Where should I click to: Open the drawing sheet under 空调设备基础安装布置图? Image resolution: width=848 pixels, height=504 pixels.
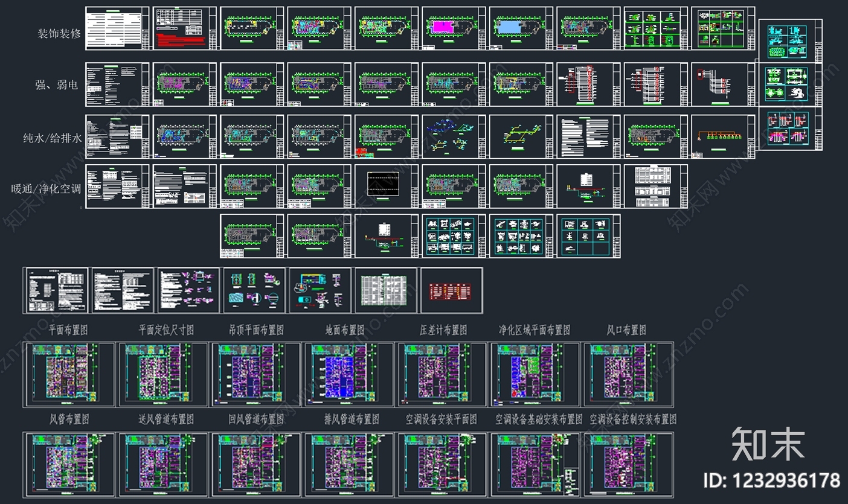pos(535,464)
